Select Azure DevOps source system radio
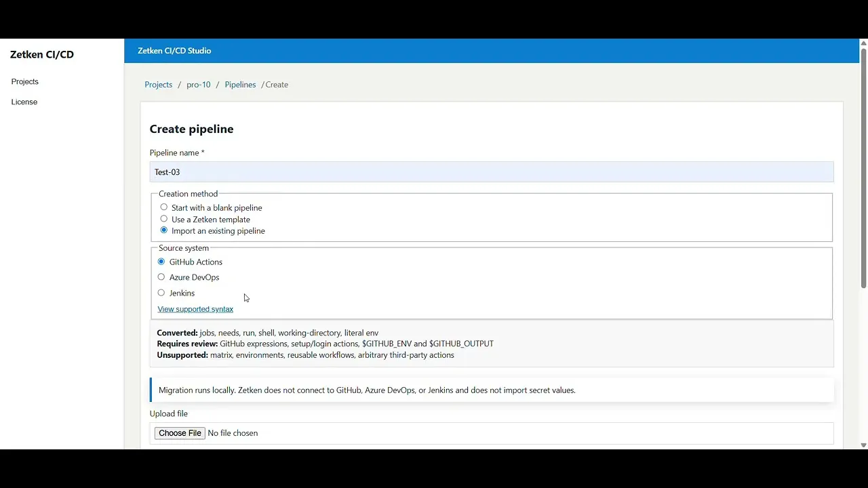This screenshot has height=488, width=868. point(161,277)
